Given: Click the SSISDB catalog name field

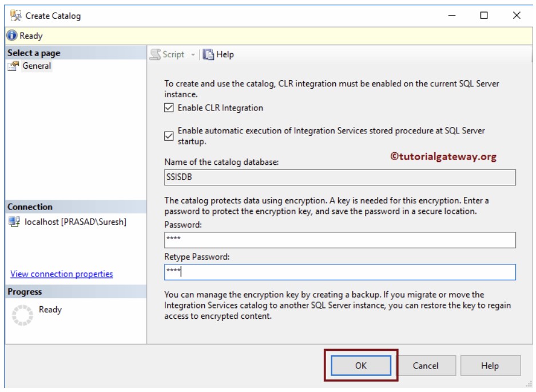Looking at the screenshot, I should coord(340,177).
